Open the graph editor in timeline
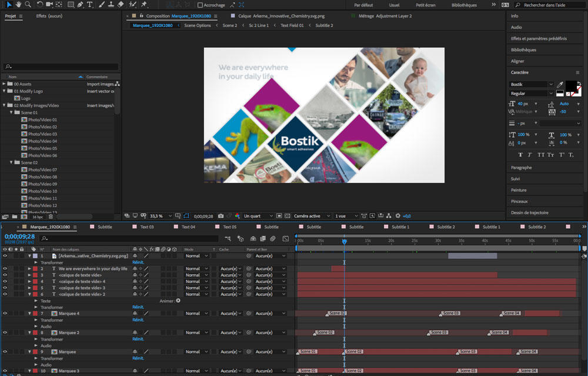The height and width of the screenshot is (376, 588). [286, 238]
